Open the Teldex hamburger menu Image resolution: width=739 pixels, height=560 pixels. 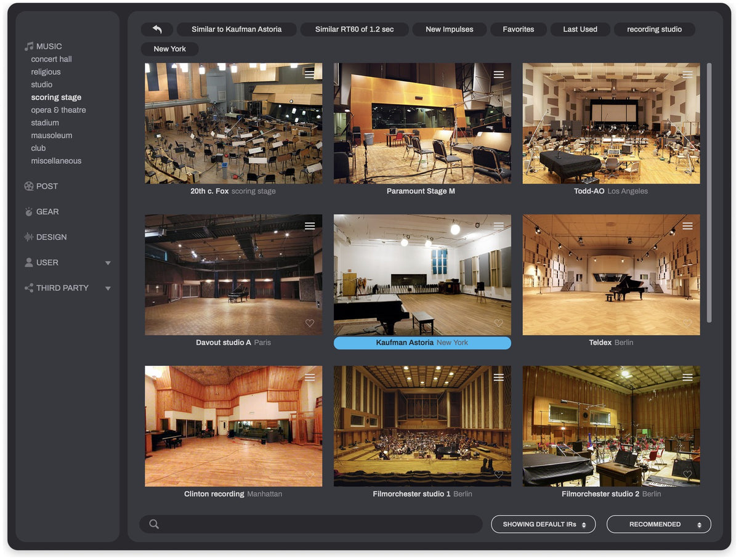click(687, 226)
